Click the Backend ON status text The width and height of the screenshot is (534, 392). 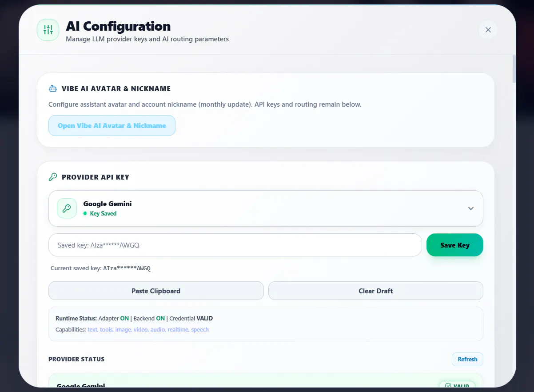coord(149,318)
